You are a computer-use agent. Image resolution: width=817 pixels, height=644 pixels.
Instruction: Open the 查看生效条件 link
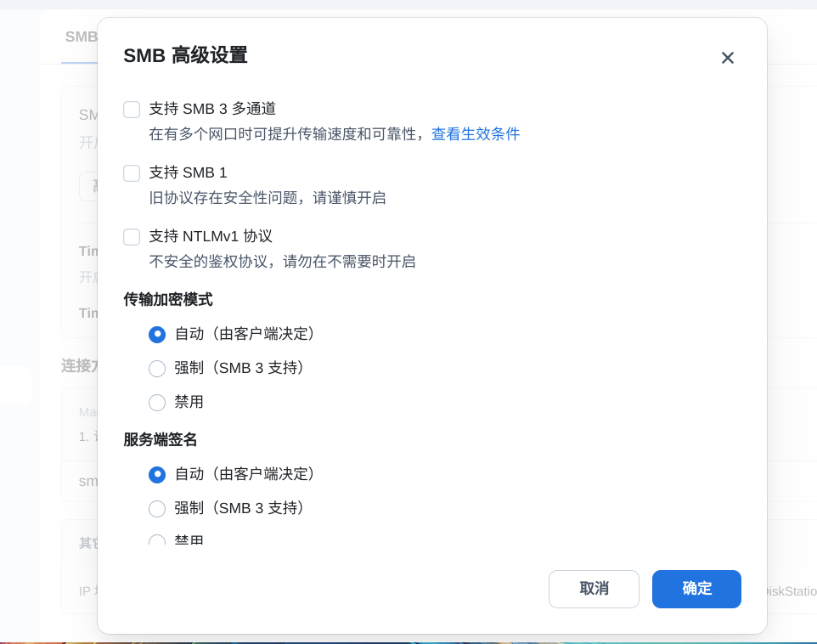click(x=476, y=134)
